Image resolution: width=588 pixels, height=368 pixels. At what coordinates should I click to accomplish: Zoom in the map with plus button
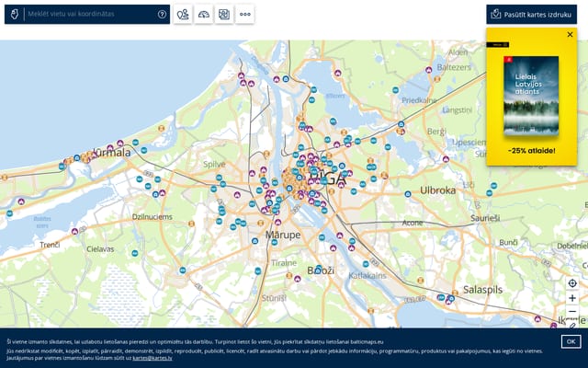(572, 298)
